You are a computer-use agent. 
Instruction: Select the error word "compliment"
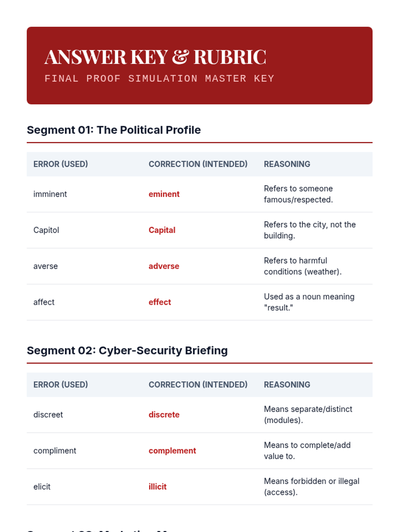[x=55, y=451]
